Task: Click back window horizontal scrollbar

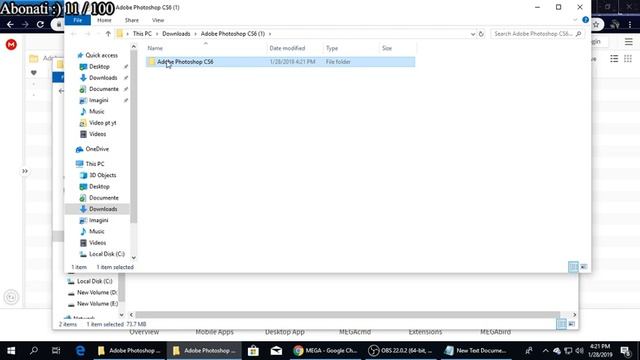Action: 347,315
